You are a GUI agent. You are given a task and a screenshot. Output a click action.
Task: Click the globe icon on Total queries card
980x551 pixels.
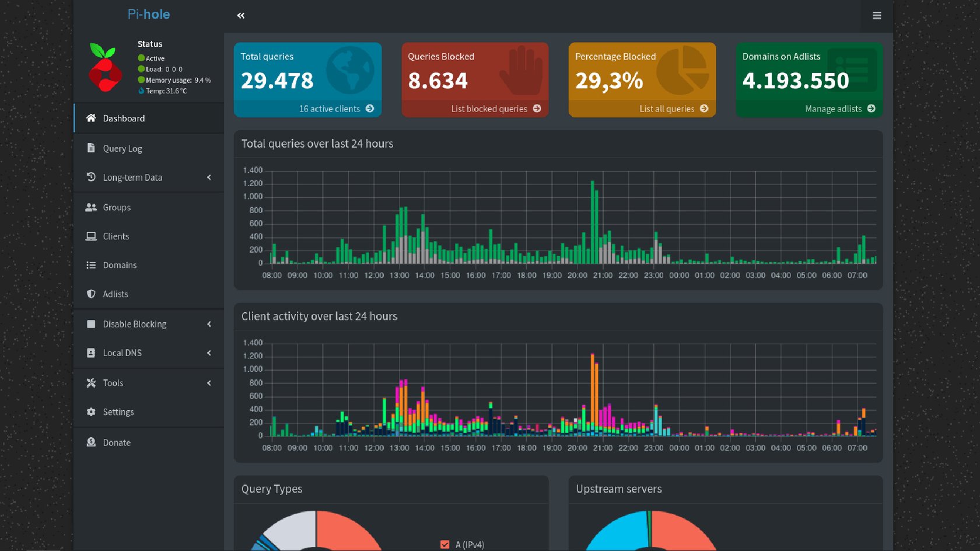pos(350,71)
